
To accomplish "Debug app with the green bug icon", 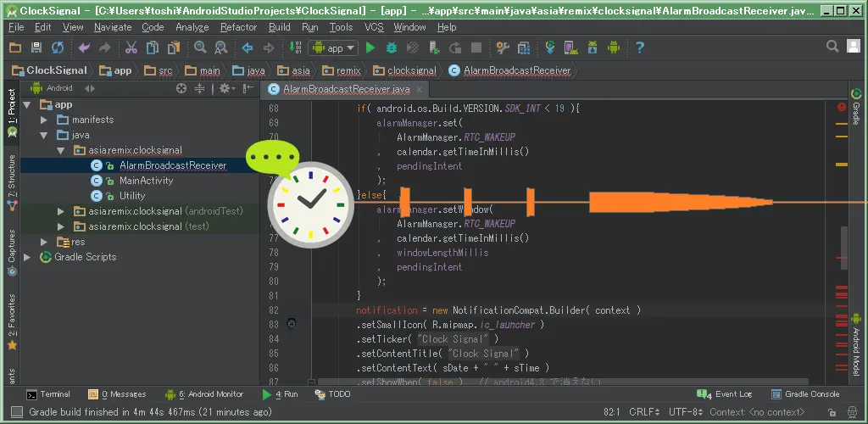I will (392, 48).
